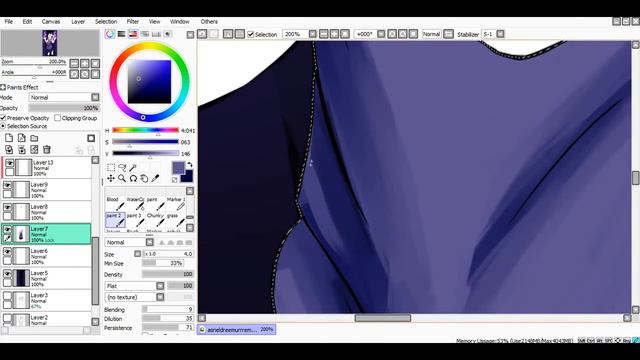Select the rectangular Selection tool
The image size is (640, 360).
click(x=111, y=168)
